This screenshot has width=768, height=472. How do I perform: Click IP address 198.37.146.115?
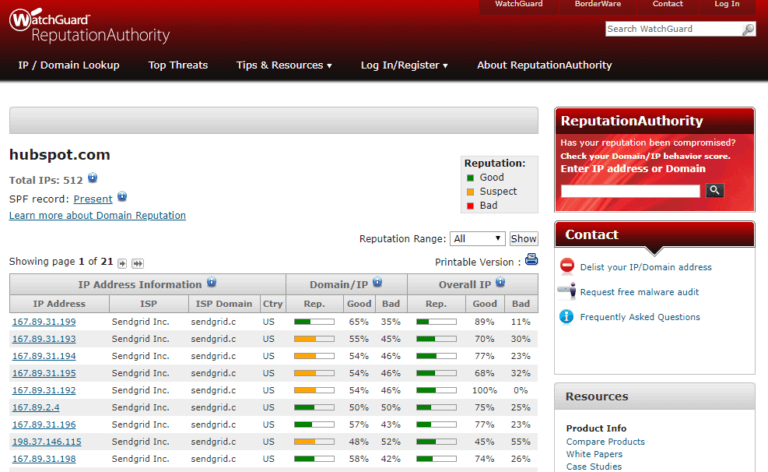47,442
